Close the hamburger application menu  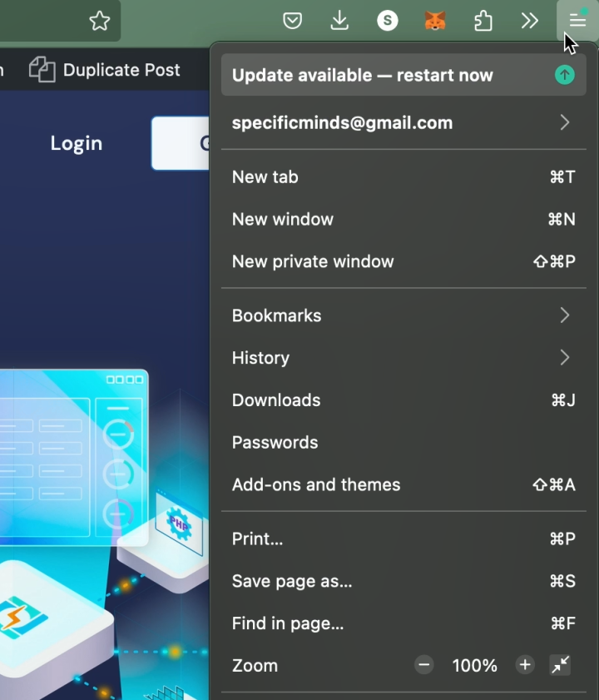pyautogui.click(x=577, y=21)
